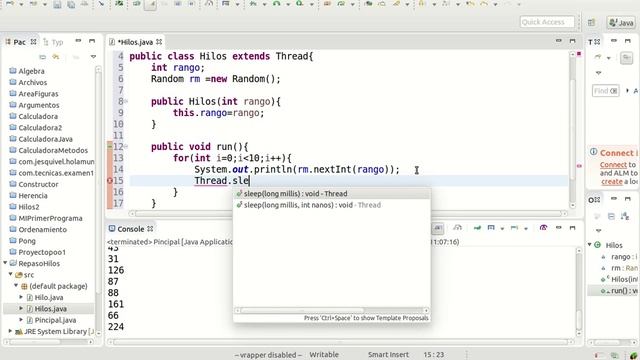Collapse the src folder node
This screenshot has height=360, width=640.
pyautogui.click(x=11, y=274)
